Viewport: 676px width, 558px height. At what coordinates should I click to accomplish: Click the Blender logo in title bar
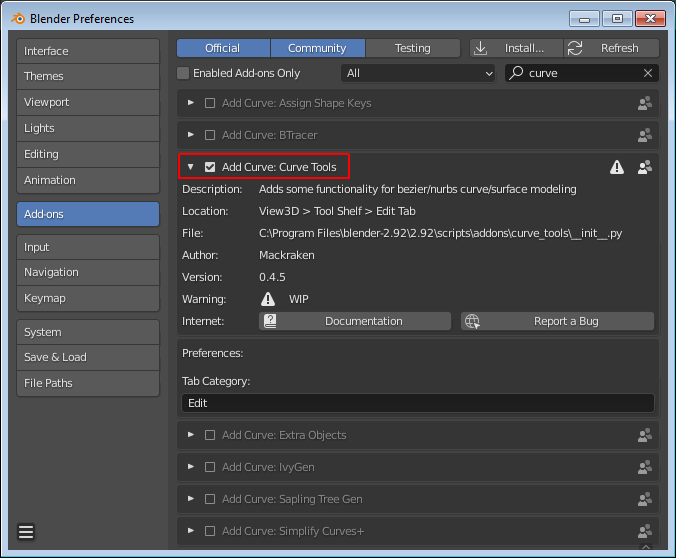coord(18,19)
